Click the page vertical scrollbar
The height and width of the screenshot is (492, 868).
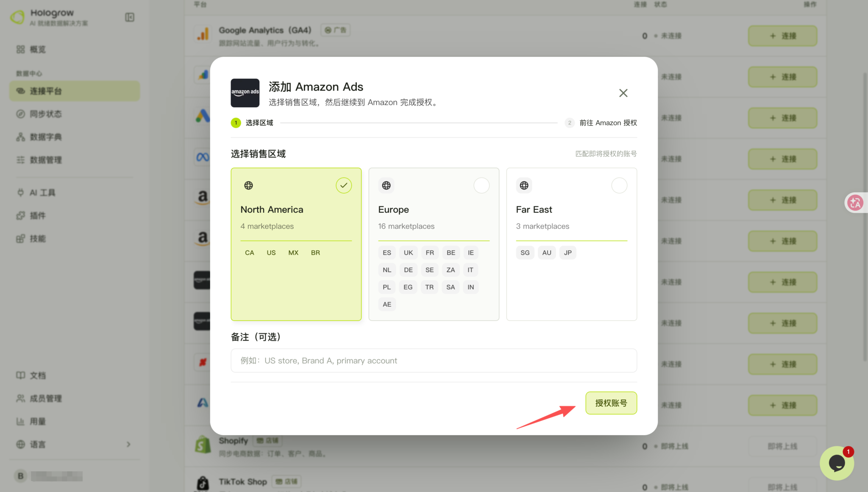865,216
